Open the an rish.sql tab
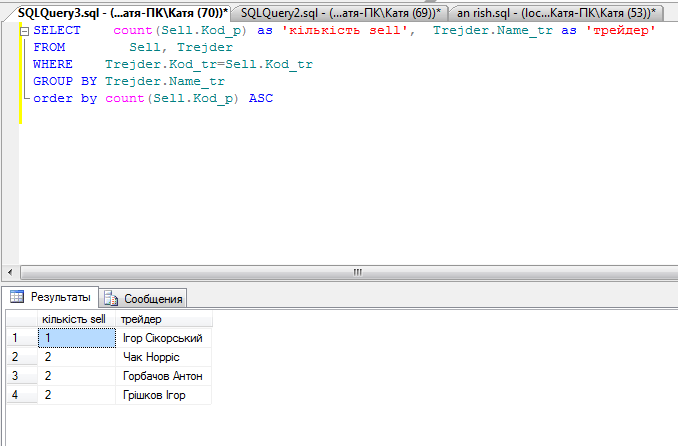The image size is (678, 446). 556,13
